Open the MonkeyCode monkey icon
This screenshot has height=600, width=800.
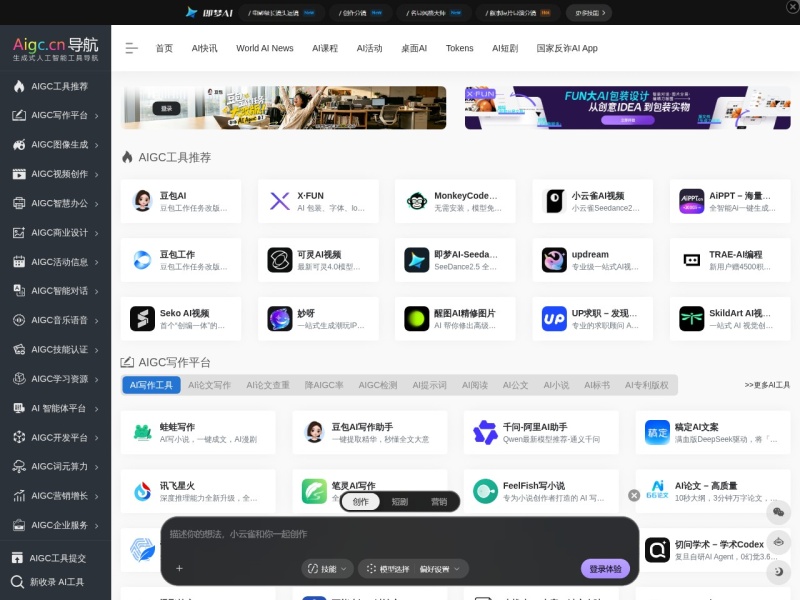[x=417, y=201]
